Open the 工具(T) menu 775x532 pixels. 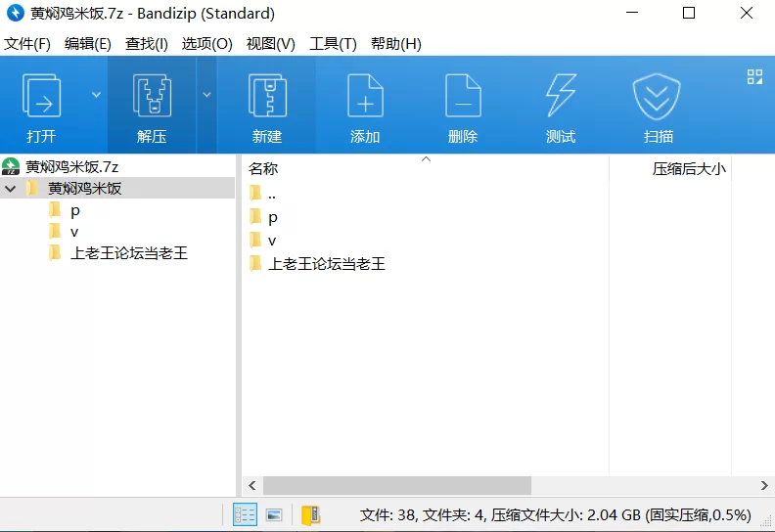333,44
